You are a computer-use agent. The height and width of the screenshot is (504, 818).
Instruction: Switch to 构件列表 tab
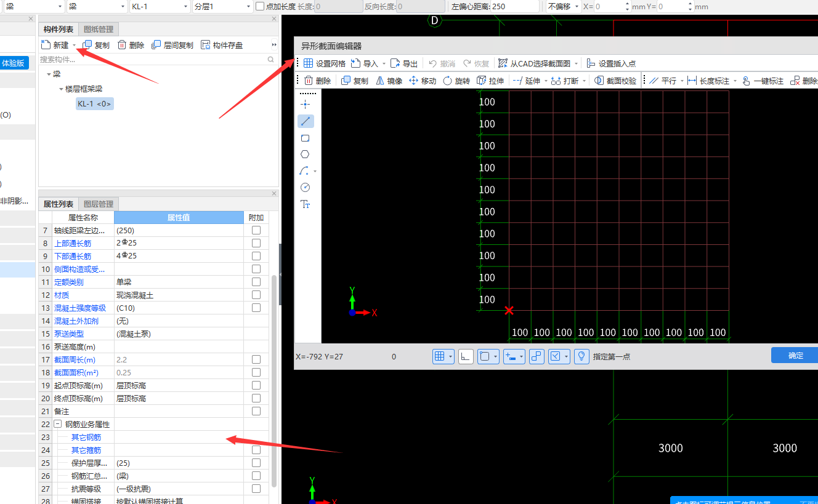pos(59,29)
